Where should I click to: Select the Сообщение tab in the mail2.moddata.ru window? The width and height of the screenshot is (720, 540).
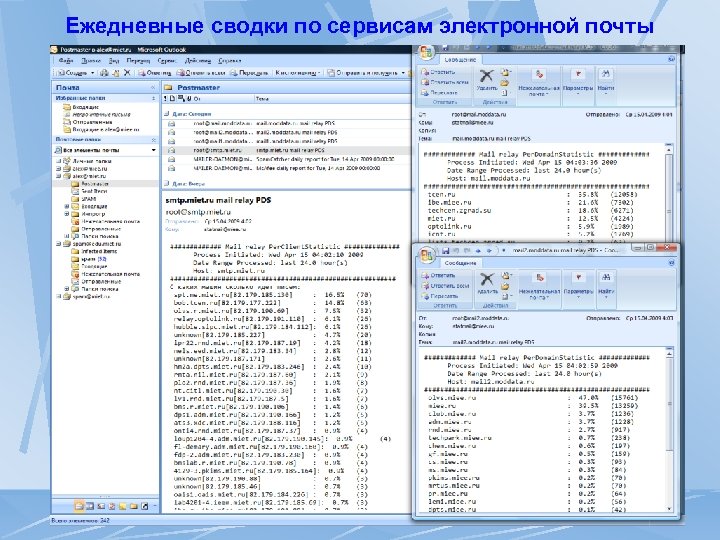pos(461,263)
